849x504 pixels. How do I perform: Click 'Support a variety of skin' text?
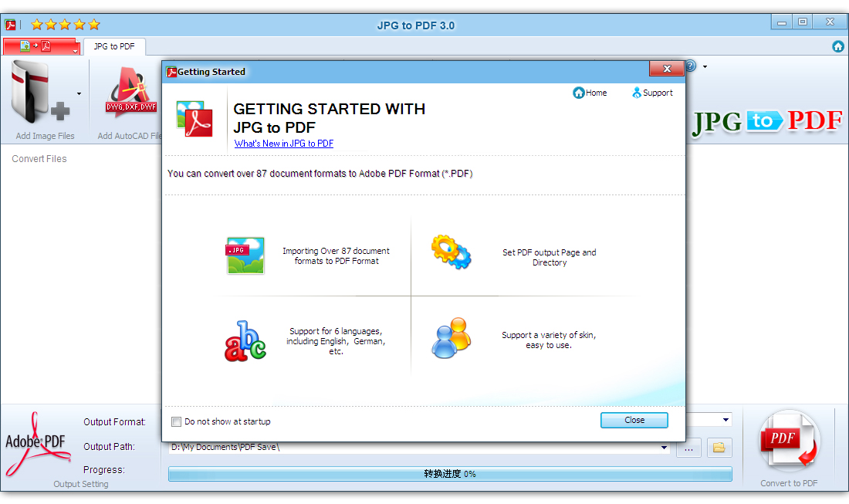click(549, 340)
